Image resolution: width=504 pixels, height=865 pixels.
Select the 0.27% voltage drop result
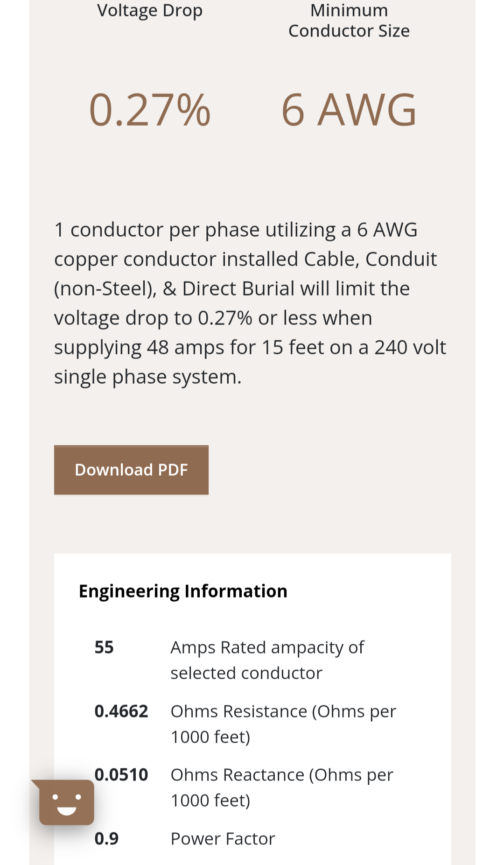click(150, 110)
